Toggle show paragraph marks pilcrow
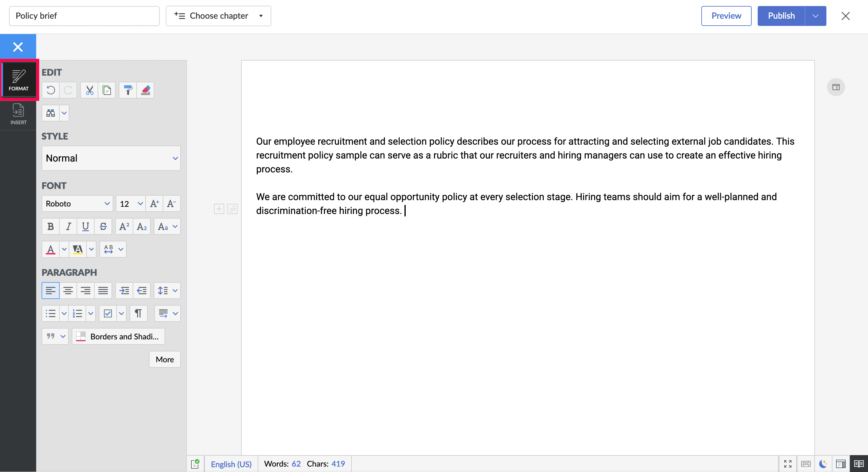868x472 pixels. coord(138,313)
